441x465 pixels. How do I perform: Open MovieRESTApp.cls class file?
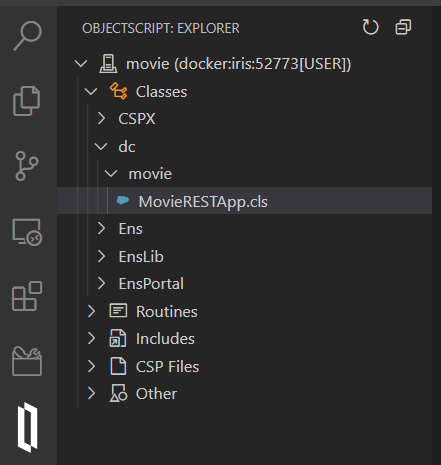[x=203, y=202]
